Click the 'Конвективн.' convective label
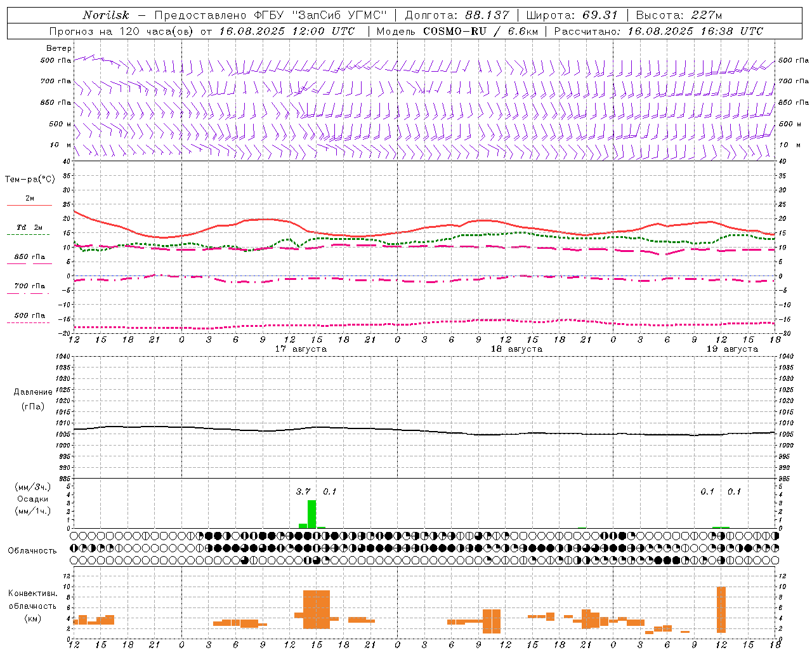The image size is (812, 650). (33, 594)
